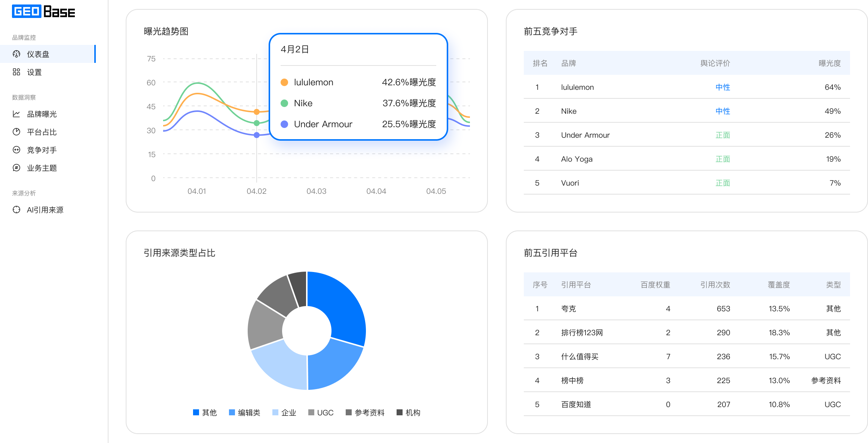This screenshot has width=868, height=443.
Task: Click Under Armour in competitors table
Action: click(585, 135)
